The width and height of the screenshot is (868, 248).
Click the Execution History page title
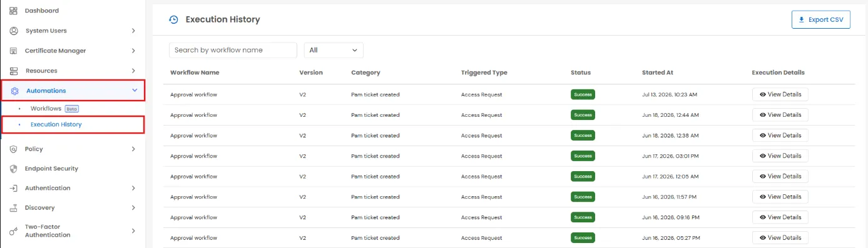[x=223, y=19]
